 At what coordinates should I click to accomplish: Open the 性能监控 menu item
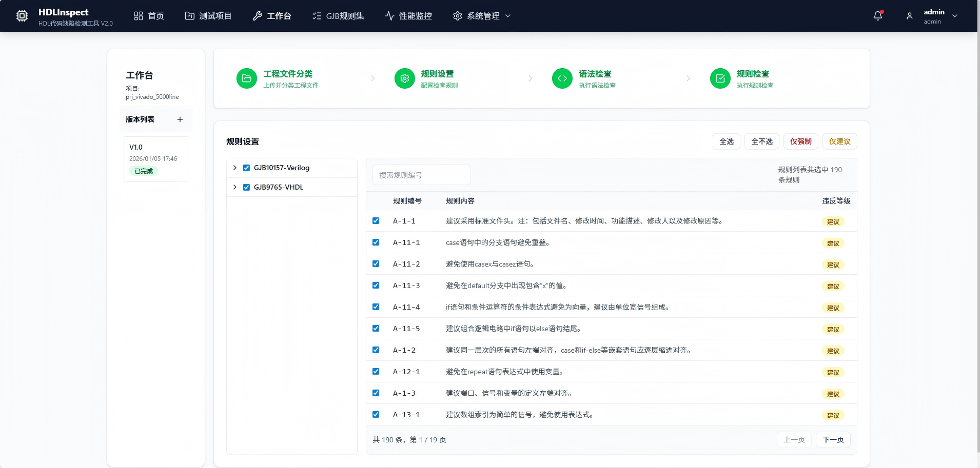[x=408, y=16]
